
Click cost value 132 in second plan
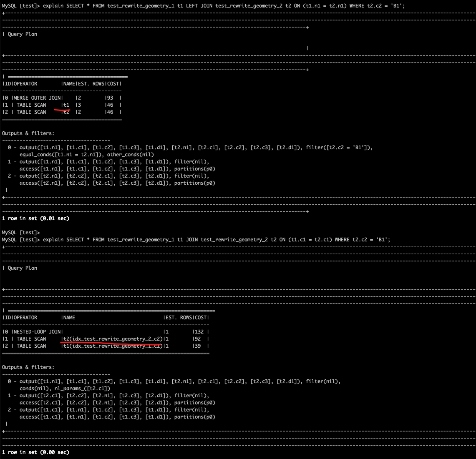pyautogui.click(x=199, y=331)
